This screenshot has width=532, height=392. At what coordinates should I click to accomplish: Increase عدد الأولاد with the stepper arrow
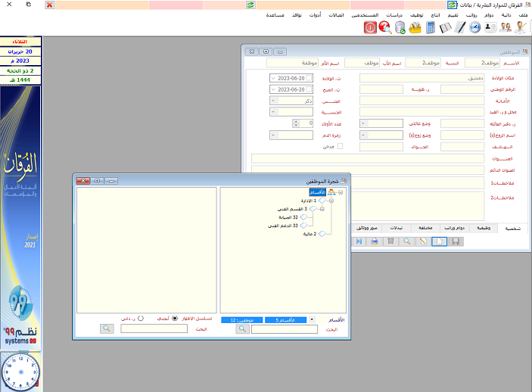pos(295,121)
